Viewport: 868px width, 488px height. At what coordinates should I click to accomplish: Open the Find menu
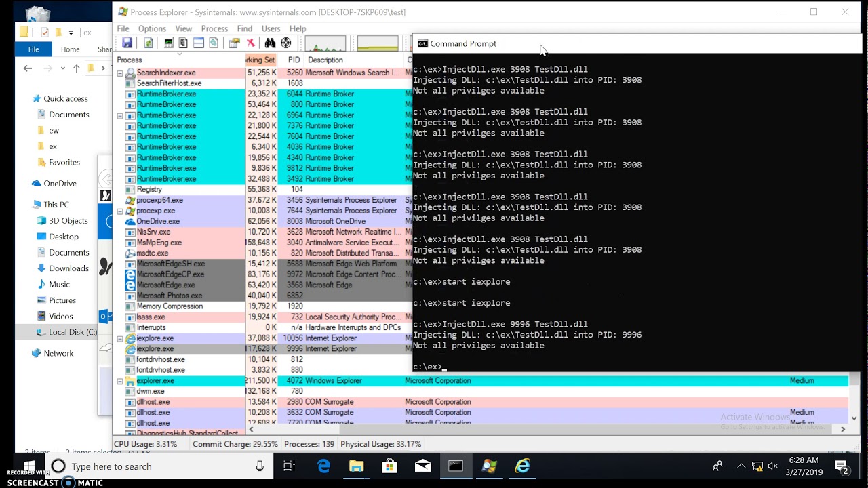[x=245, y=28]
